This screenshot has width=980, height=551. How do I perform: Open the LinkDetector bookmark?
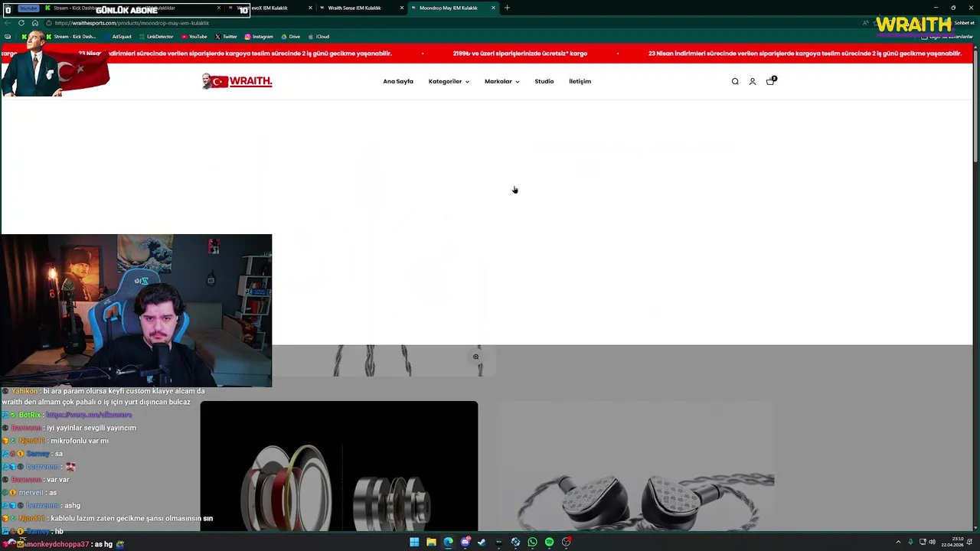[x=155, y=37]
